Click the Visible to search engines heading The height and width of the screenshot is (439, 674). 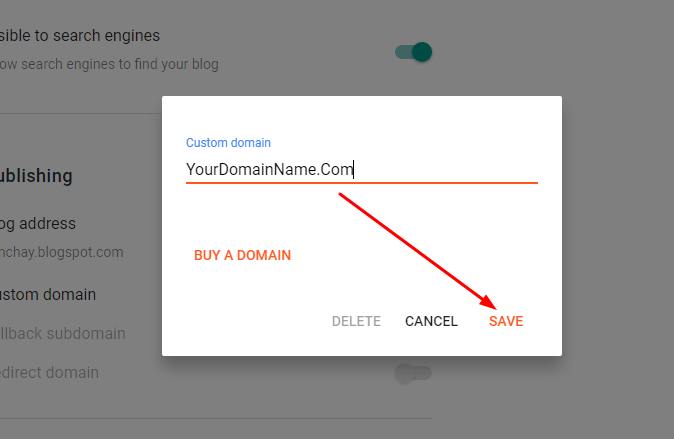(x=80, y=36)
